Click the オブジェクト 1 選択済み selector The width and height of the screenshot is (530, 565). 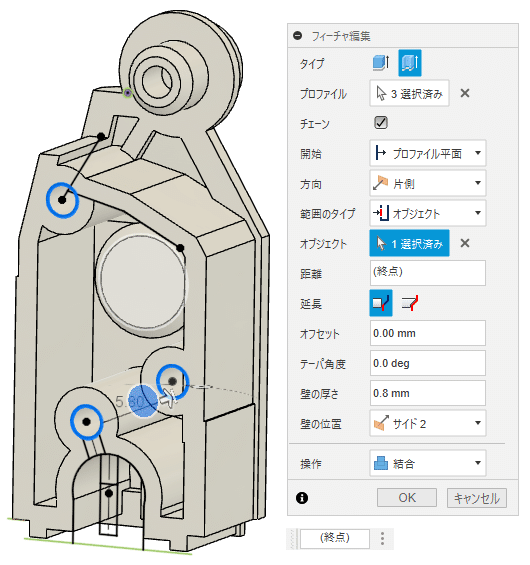(x=409, y=243)
